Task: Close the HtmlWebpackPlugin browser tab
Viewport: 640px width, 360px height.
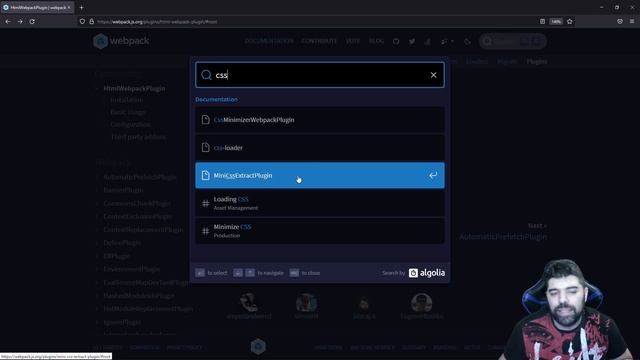Action: [69, 7]
